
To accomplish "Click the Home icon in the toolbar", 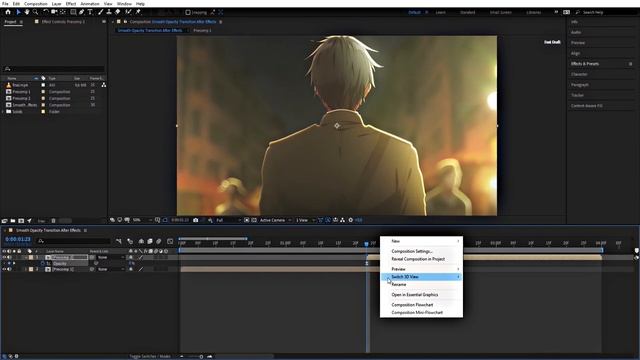I will (x=8, y=12).
